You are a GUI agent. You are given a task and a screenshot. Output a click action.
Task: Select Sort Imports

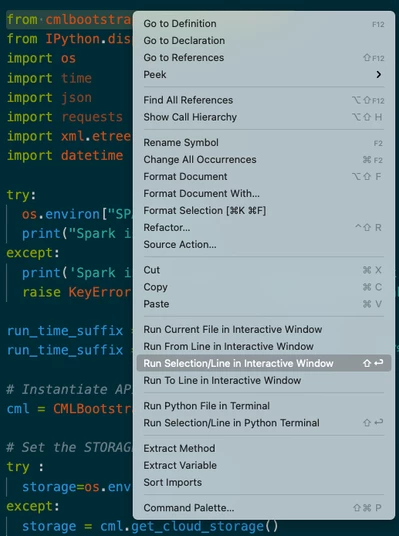pos(264,482)
